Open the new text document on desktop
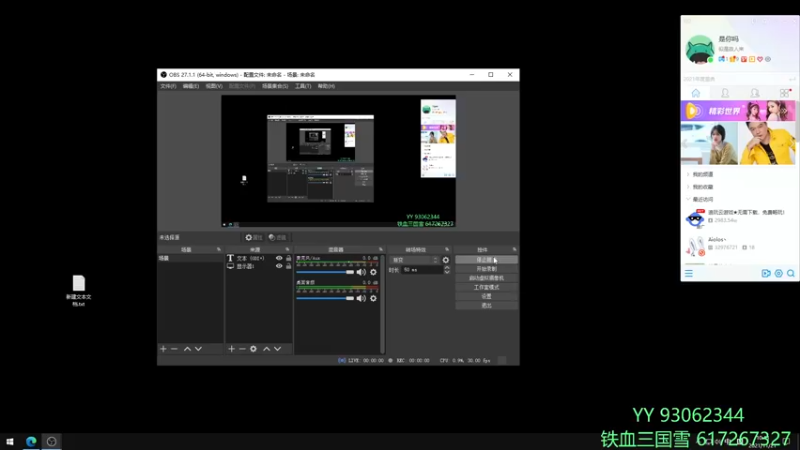The width and height of the screenshot is (800, 450). pos(79,290)
